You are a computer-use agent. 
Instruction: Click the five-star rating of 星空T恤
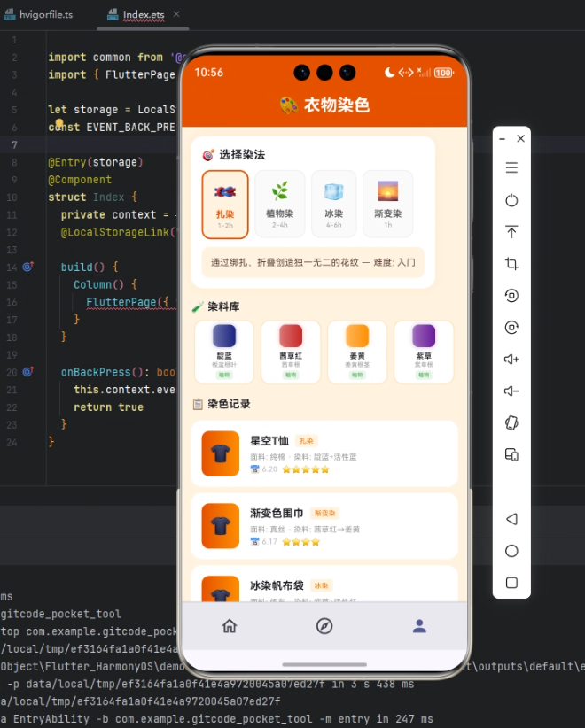(x=305, y=469)
